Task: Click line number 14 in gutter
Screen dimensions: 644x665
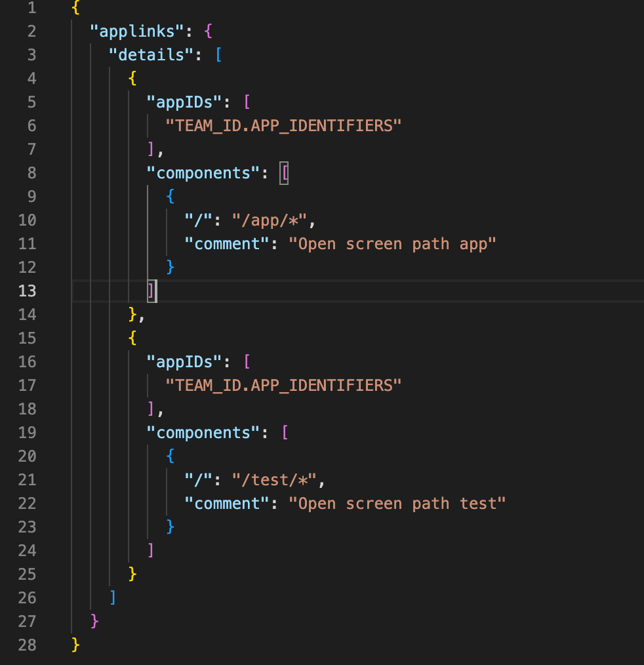Action: [x=27, y=315]
